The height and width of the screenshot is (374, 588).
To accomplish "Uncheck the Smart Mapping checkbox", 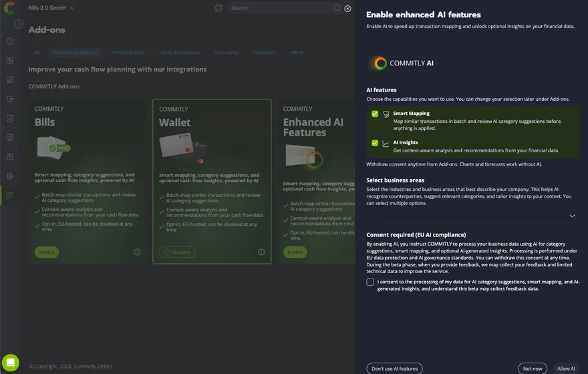I will click(375, 114).
